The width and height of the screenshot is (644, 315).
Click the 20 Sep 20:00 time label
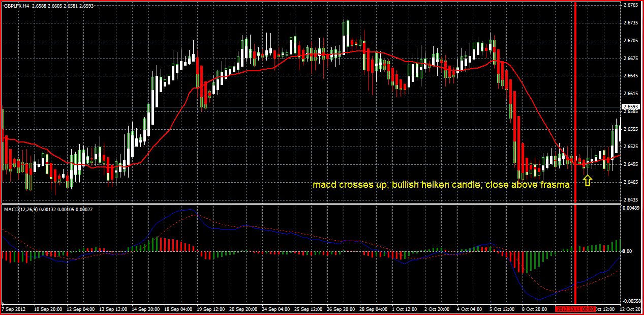point(243,309)
